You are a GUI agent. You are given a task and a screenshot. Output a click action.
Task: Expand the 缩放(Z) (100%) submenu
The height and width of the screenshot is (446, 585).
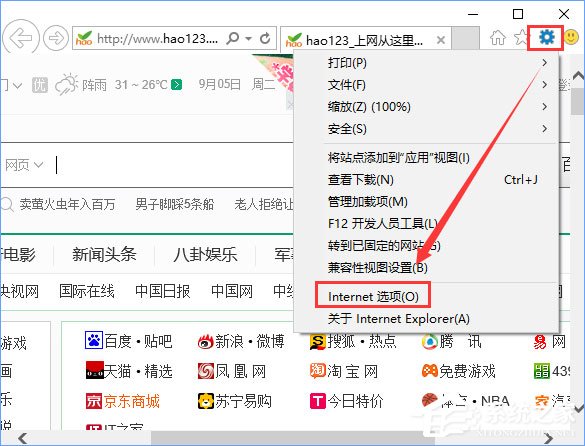click(x=426, y=107)
